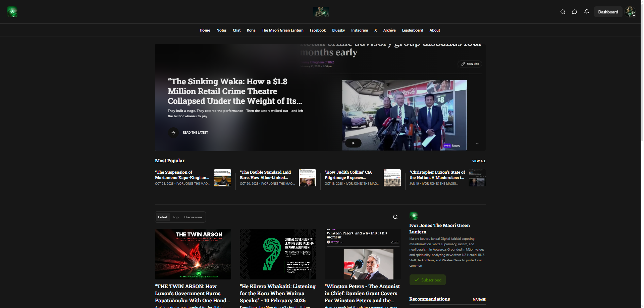Image resolution: width=644 pixels, height=308 pixels.
Task: Open the Double Standard post thumbnail
Action: (308, 178)
